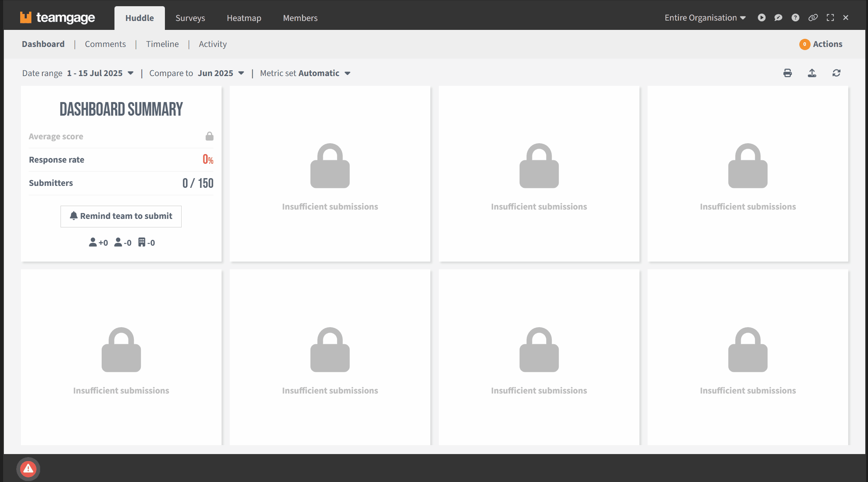Open the feedback chat icon

778,17
